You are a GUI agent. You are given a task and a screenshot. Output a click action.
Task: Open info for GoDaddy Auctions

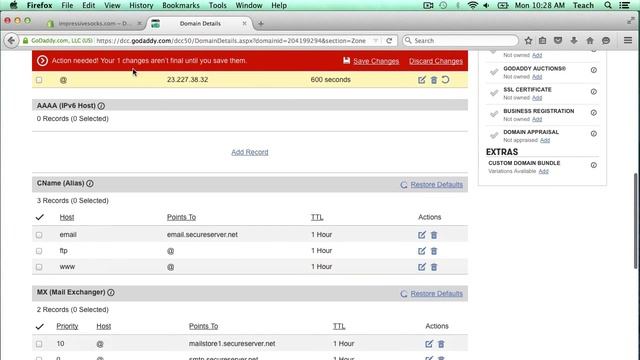593,70
